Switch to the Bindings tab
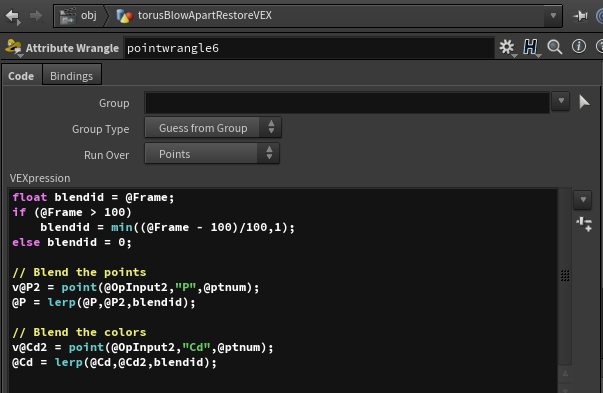Viewport: 603px width, 393px height. pos(72,76)
